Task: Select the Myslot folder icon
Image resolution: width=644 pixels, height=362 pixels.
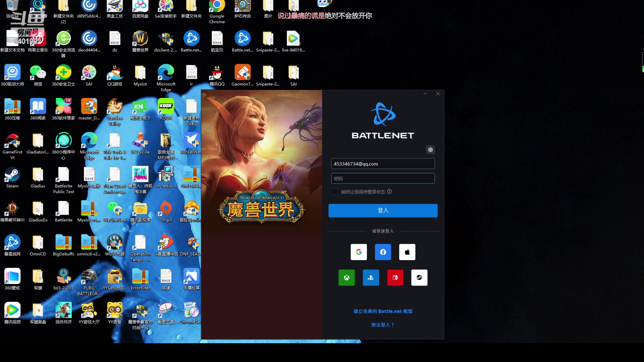Action: point(140,76)
